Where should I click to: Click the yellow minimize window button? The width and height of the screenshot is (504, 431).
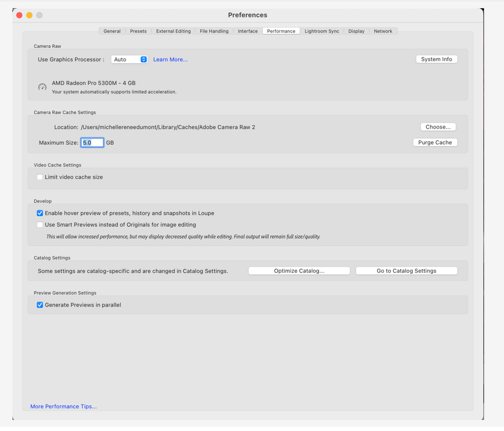(x=29, y=15)
